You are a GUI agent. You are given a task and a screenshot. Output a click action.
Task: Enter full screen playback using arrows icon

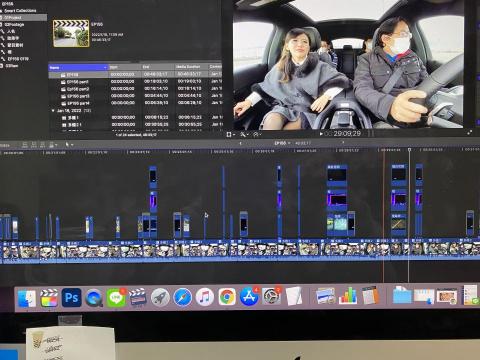(470, 133)
